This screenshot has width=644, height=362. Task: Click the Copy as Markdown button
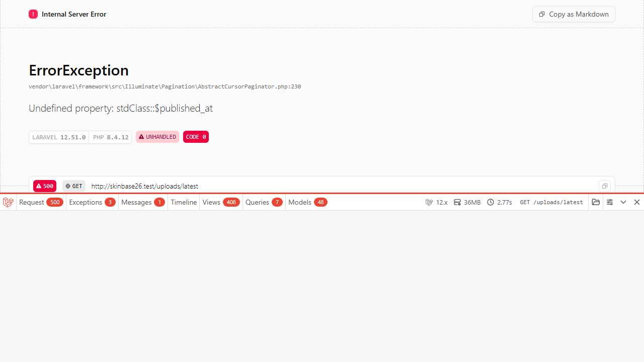click(x=574, y=14)
